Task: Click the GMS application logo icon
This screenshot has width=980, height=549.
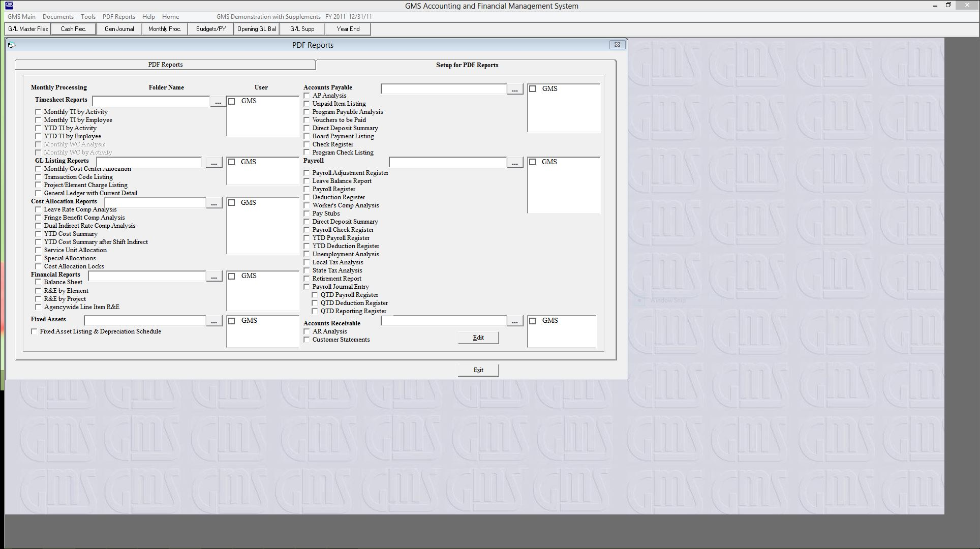Action: [9, 6]
